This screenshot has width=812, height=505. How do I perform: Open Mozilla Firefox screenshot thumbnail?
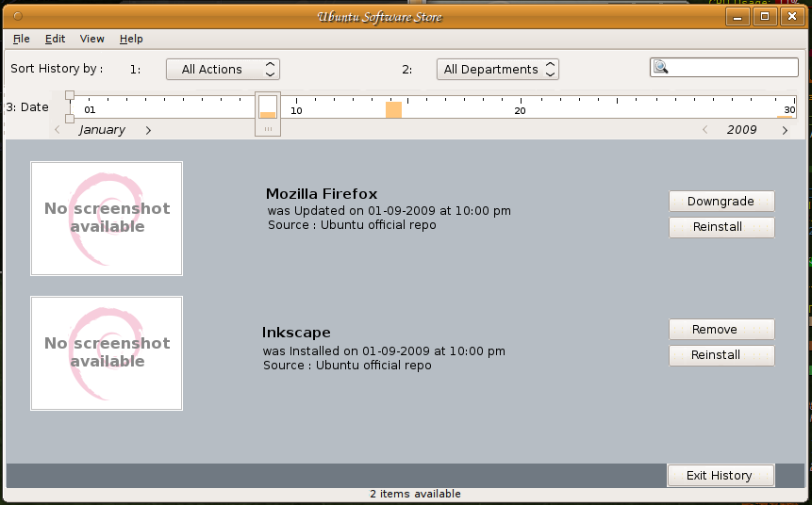tap(107, 219)
